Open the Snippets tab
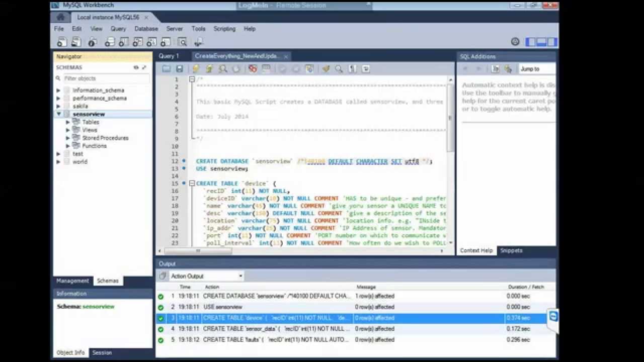 pyautogui.click(x=511, y=250)
